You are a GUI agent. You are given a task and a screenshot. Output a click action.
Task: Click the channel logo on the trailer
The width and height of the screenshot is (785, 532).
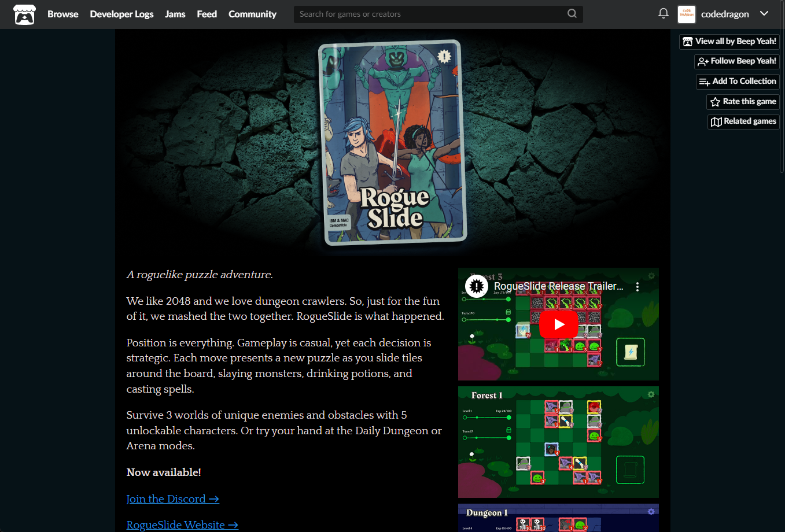[477, 286]
